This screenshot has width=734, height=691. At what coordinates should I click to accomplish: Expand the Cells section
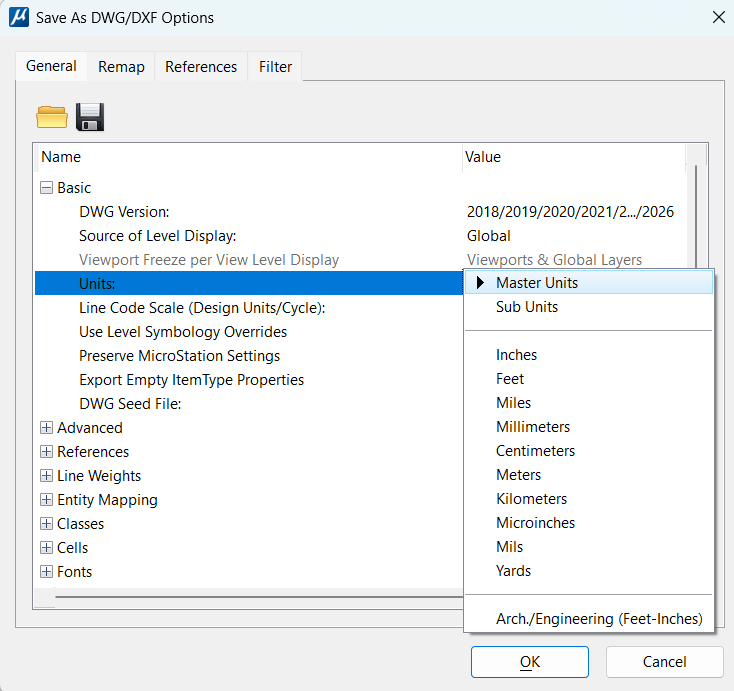point(46,548)
